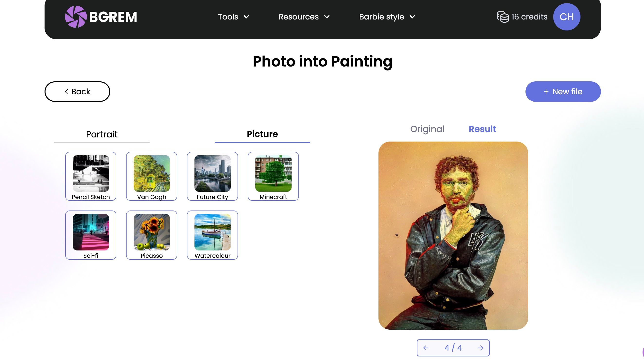The image size is (644, 364).
Task: Switch to the Picture tab
Action: coord(262,134)
